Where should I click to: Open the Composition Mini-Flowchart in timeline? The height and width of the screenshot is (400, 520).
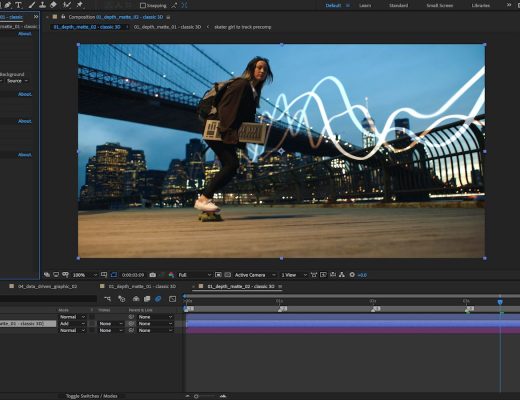[x=107, y=299]
